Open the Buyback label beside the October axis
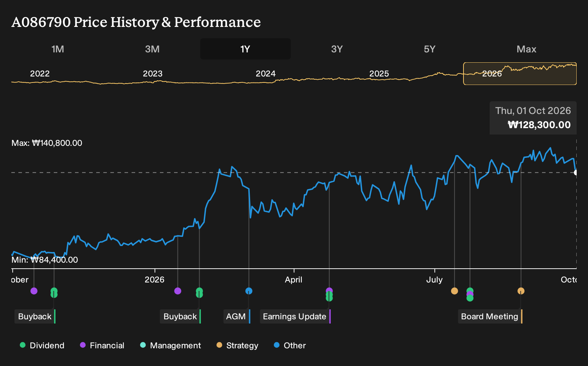Image resolution: width=588 pixels, height=366 pixels. point(35,316)
